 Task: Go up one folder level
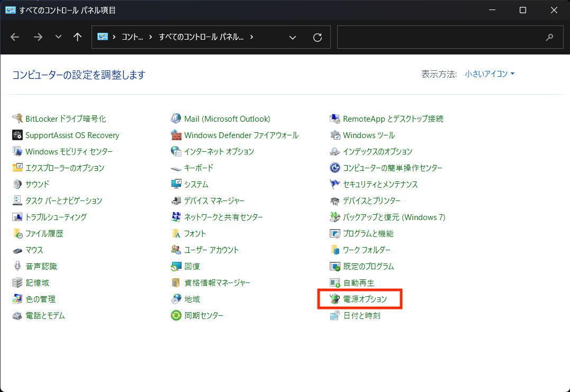point(77,38)
